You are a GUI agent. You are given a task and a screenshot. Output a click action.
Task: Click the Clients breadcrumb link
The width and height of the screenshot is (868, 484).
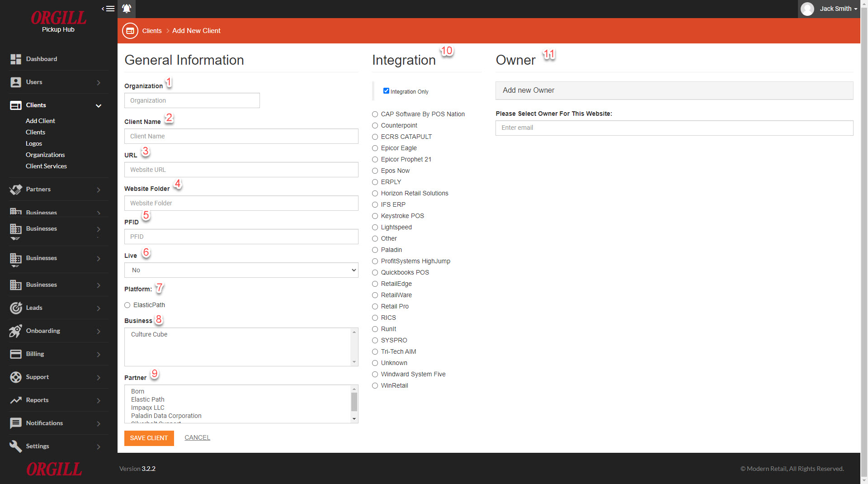tap(152, 31)
